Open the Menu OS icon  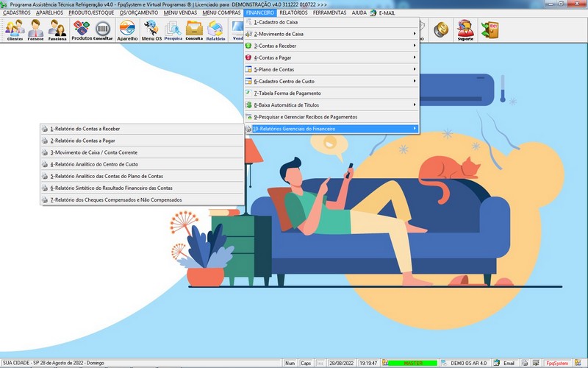click(x=152, y=30)
